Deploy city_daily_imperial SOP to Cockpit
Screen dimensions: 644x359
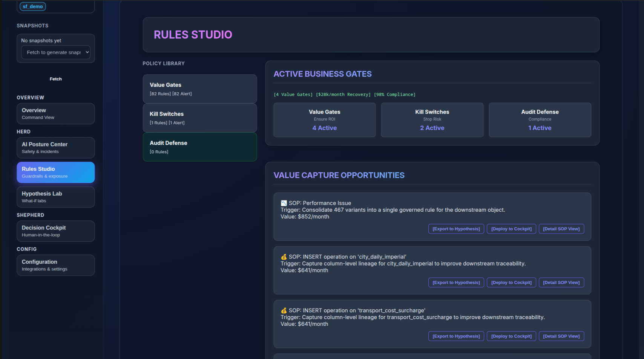coord(511,282)
